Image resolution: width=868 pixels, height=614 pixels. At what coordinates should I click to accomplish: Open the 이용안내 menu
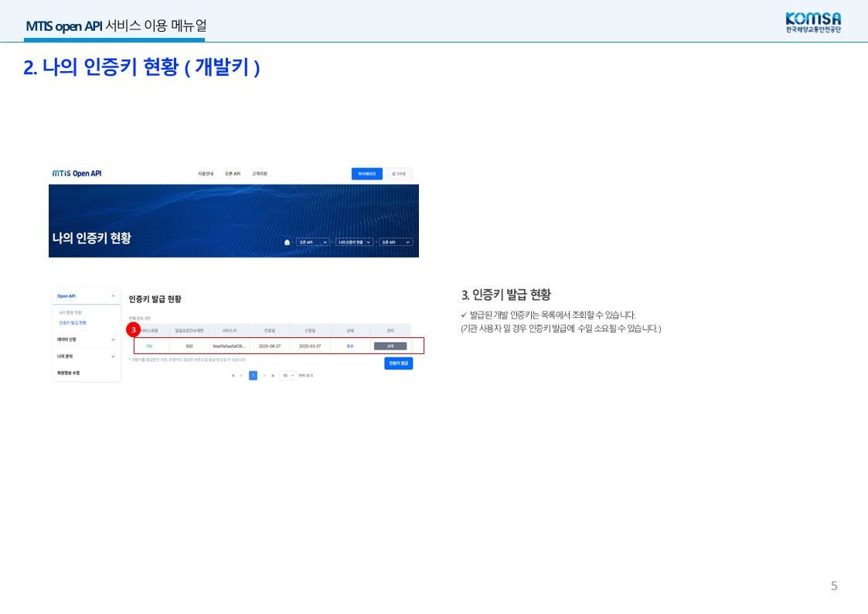pos(206,174)
